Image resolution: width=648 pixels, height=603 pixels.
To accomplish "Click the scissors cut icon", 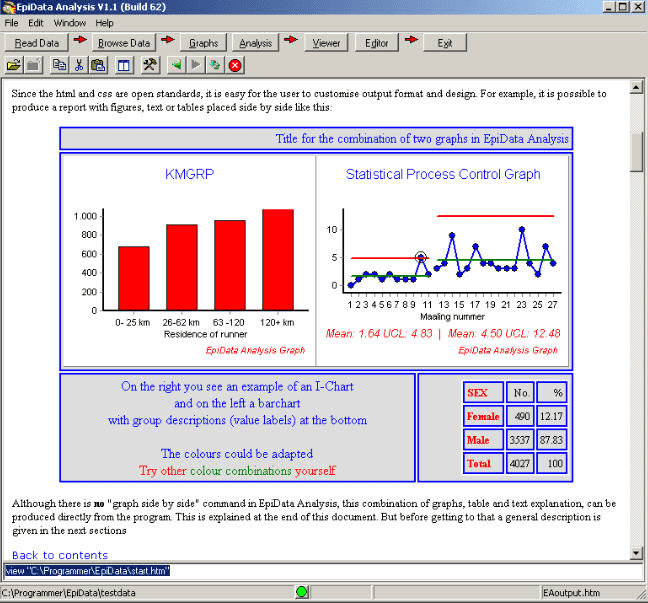I will 79,65.
